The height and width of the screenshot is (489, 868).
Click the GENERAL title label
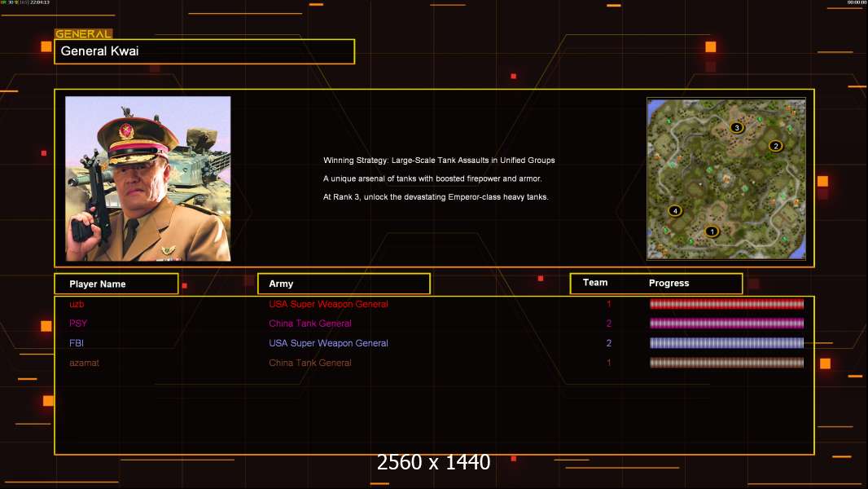[x=84, y=33]
